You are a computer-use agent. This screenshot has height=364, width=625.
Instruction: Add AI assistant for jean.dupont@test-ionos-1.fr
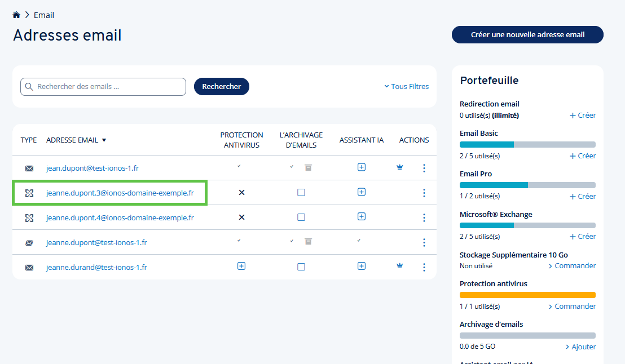(x=362, y=167)
